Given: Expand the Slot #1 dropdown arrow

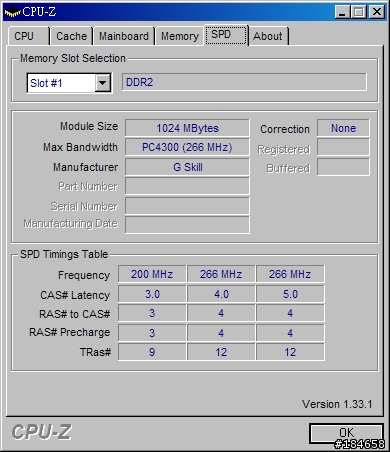Looking at the screenshot, I should (x=103, y=83).
